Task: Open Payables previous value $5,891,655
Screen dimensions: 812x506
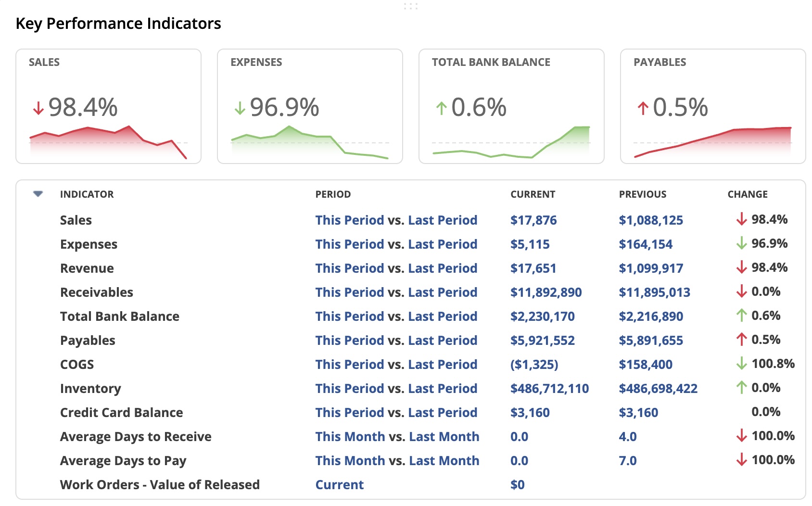Action: 651,341
